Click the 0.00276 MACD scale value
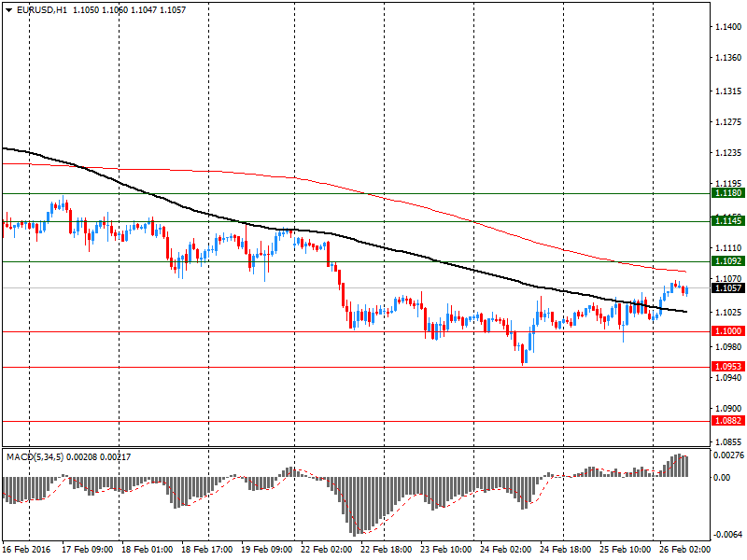Screen dimensions: 747x560 click(x=728, y=455)
